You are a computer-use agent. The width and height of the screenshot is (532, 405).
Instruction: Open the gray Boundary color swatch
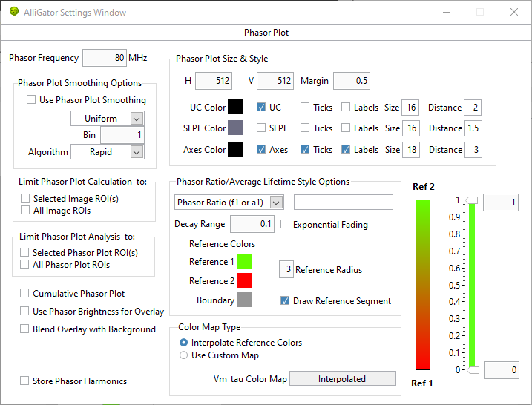pos(244,300)
